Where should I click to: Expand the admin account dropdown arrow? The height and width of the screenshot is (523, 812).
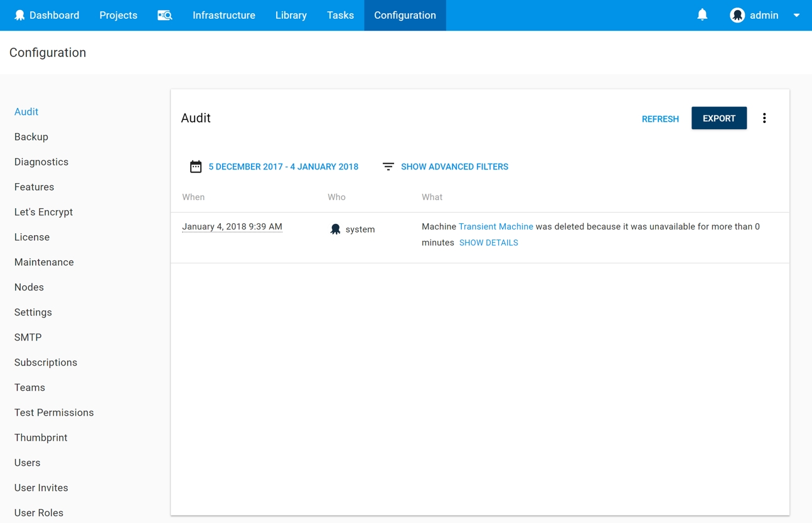pos(796,15)
